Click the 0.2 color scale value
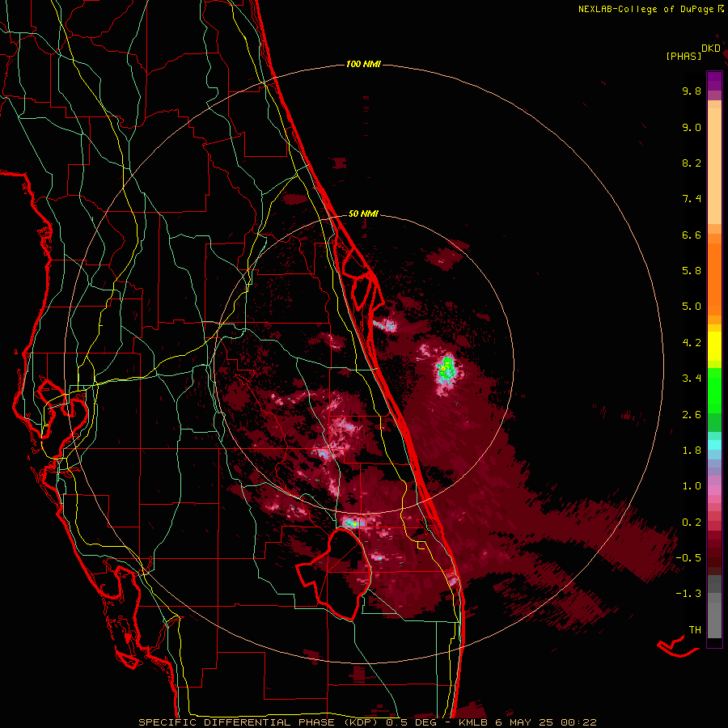The image size is (728, 728). coord(692,523)
